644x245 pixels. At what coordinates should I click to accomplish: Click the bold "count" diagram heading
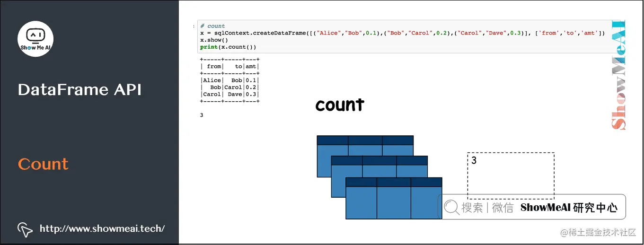(x=340, y=105)
